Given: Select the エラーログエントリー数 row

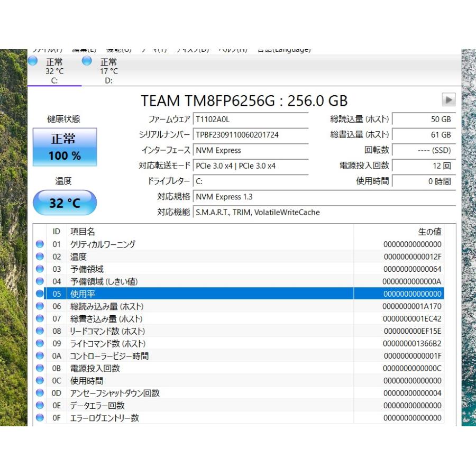Looking at the screenshot, I should coord(239,418).
